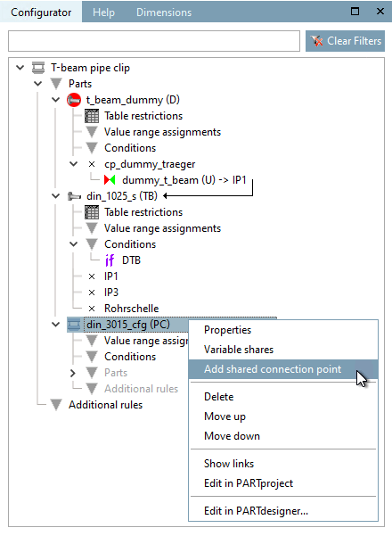Open the Help tab
The width and height of the screenshot is (392, 536).
click(104, 12)
